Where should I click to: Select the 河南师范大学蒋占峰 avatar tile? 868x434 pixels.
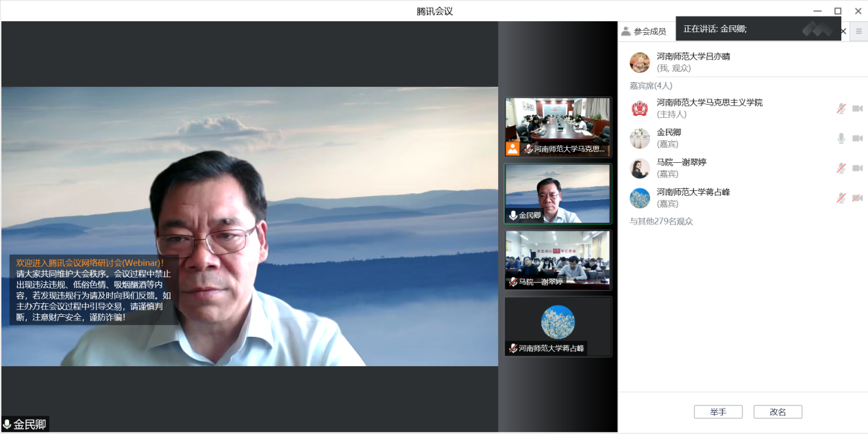click(x=558, y=322)
